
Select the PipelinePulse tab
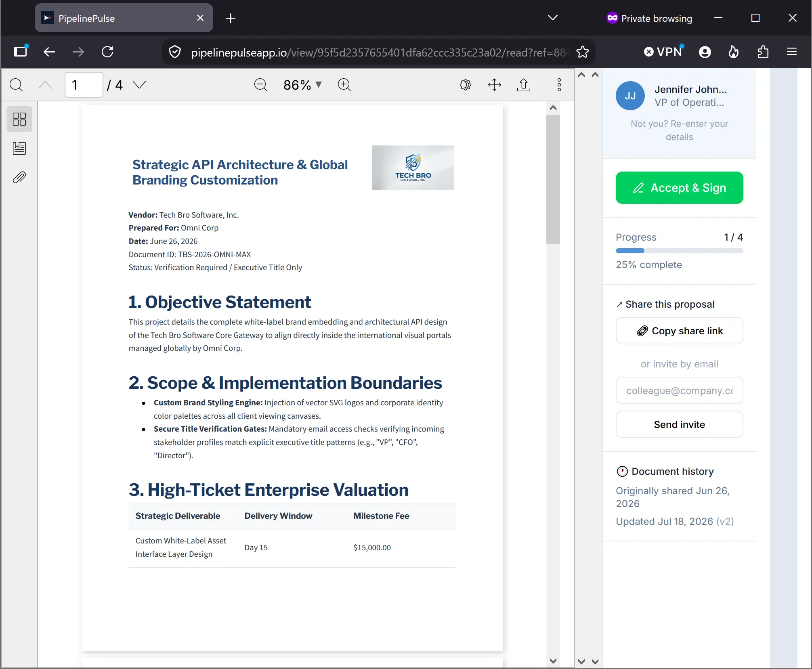pos(124,18)
